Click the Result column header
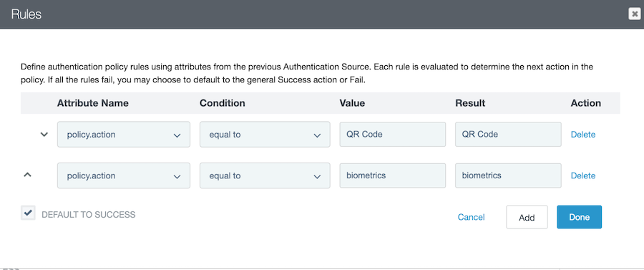This screenshot has height=270, width=644. (470, 103)
